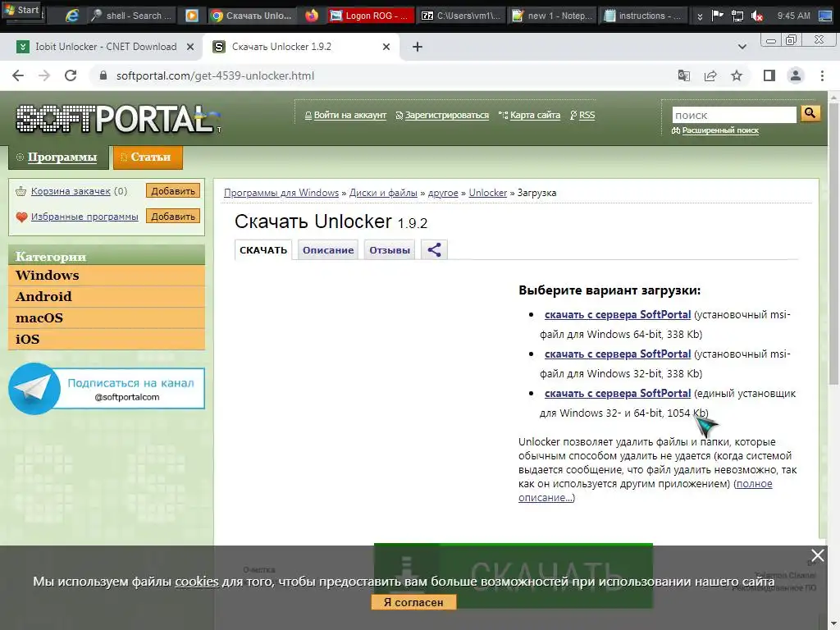Download msi for Windows 32-bit from SoftPortal
This screenshot has width=840, height=630.
point(618,354)
